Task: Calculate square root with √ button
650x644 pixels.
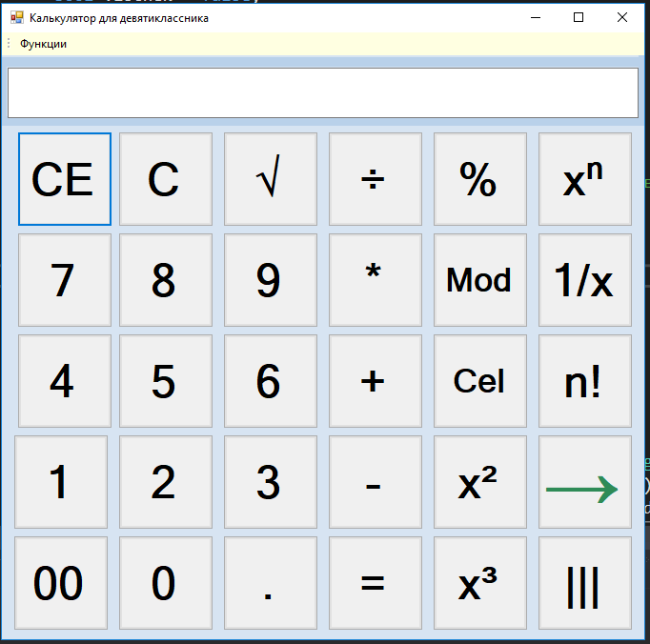Action: point(271,179)
